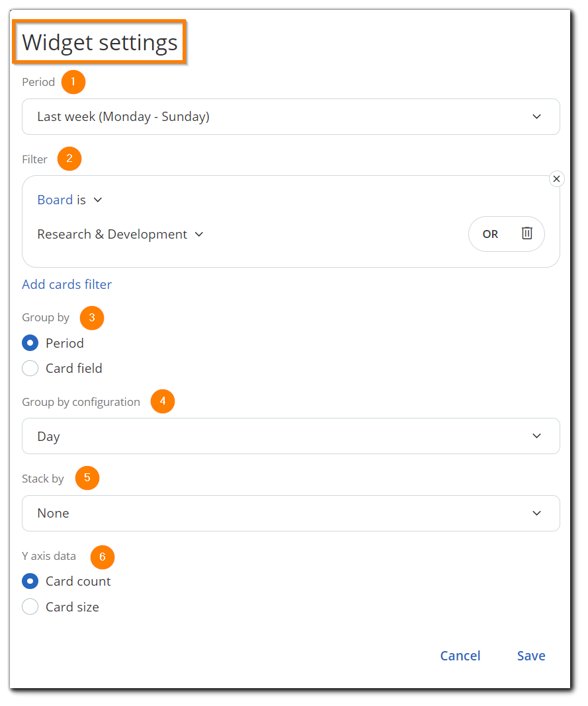This screenshot has width=588, height=706.
Task: Click the Add cards filter link
Action: (x=66, y=284)
